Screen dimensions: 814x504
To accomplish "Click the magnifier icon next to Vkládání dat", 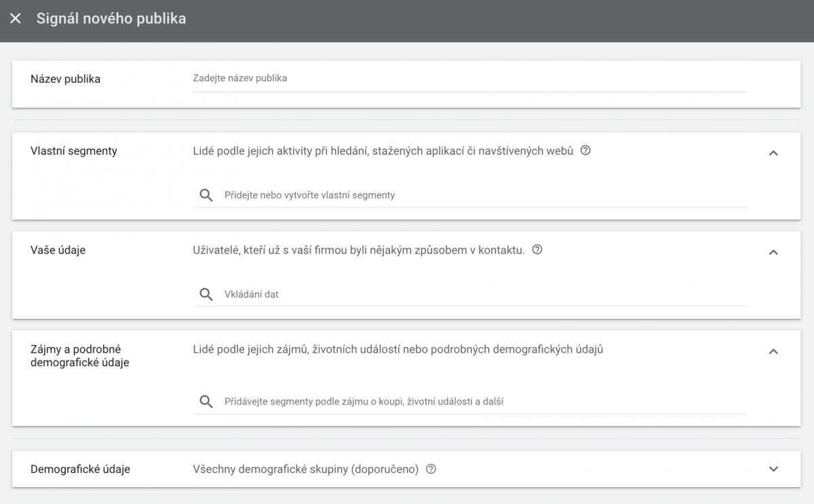I will coord(206,294).
